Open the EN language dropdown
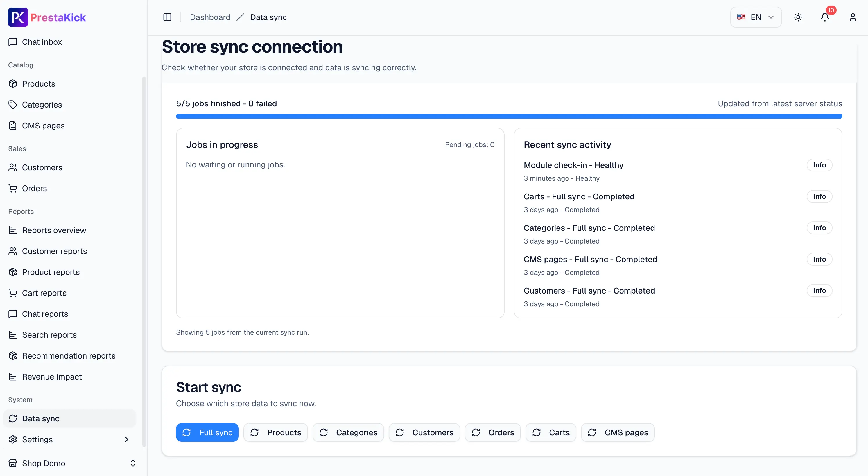 [x=756, y=17]
